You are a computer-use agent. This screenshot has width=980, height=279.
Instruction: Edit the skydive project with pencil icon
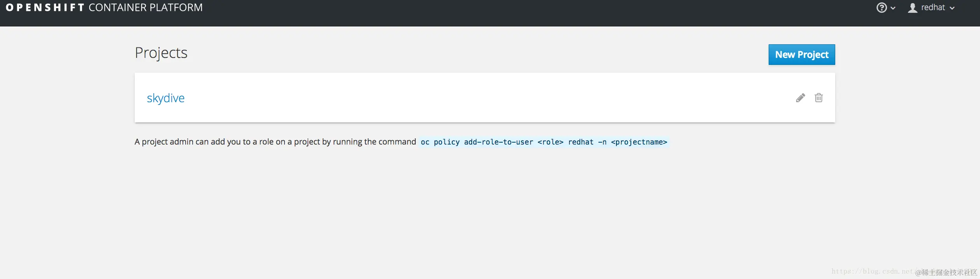[800, 98]
